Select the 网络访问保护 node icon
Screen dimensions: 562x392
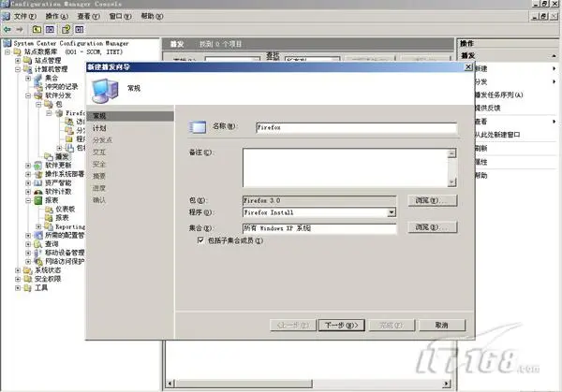38,262
